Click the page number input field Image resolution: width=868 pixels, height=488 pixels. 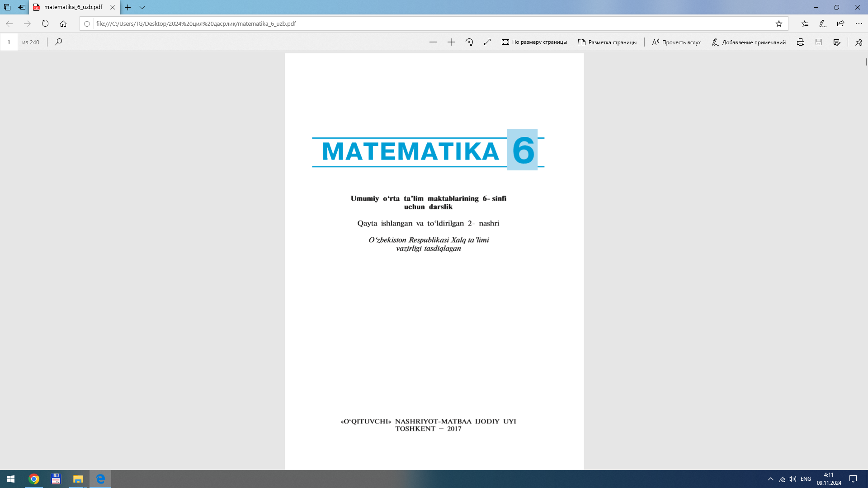[9, 42]
